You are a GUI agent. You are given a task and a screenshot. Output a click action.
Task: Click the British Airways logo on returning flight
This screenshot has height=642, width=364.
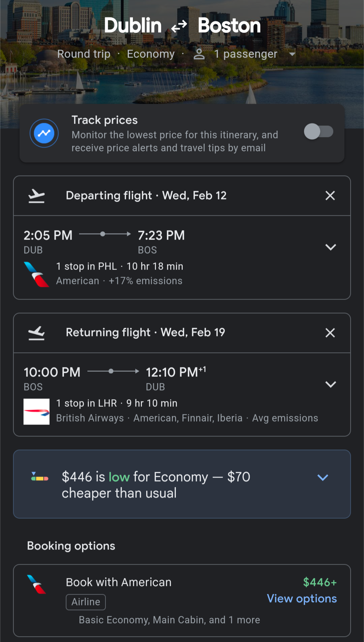tap(36, 412)
